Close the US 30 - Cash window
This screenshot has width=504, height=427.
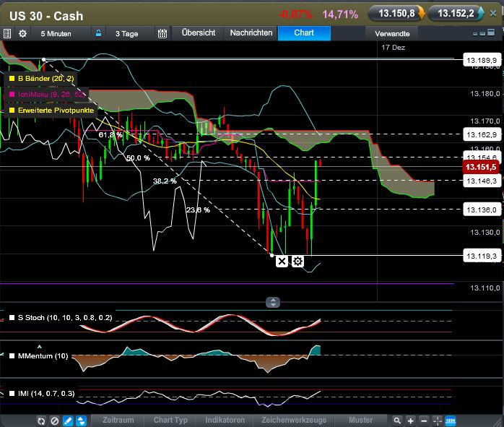493,13
